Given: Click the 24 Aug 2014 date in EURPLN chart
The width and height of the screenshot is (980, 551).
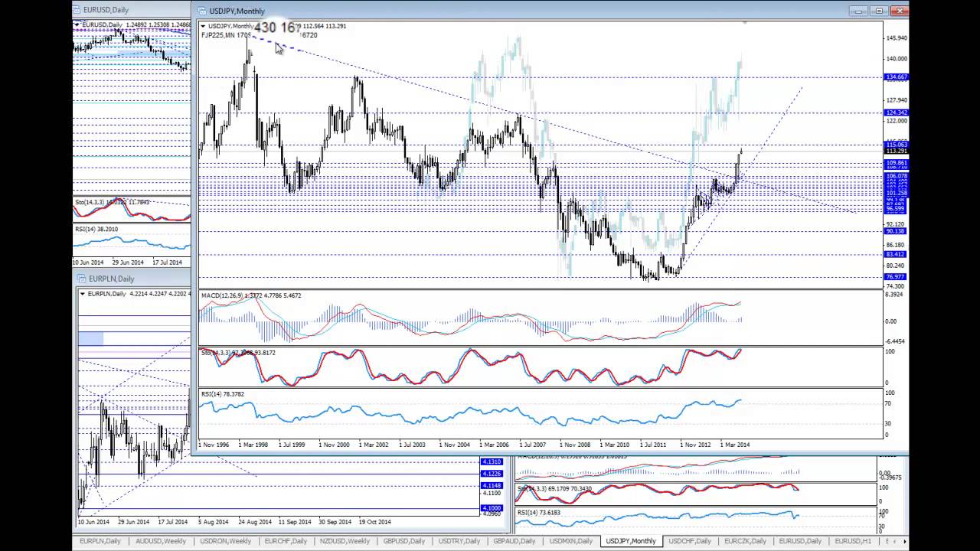Looking at the screenshot, I should 255,522.
